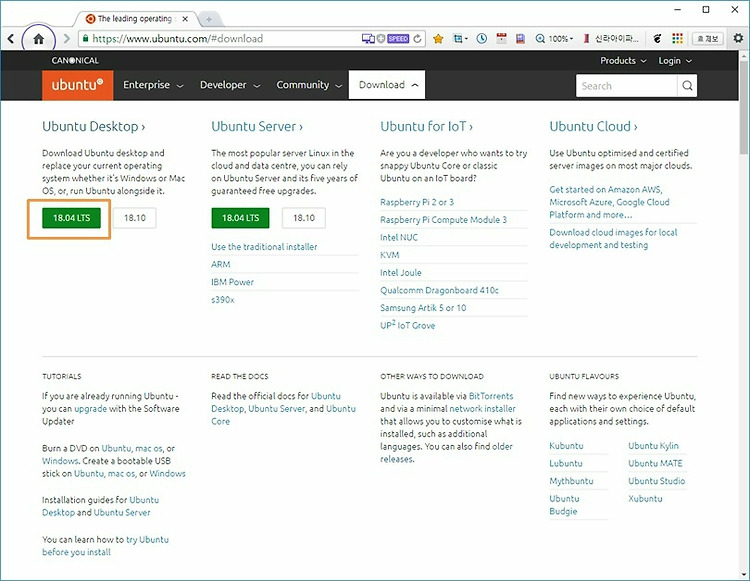Click the save diskette toolbar icon
Image resolution: width=750 pixels, height=581 pixels.
[x=520, y=39]
